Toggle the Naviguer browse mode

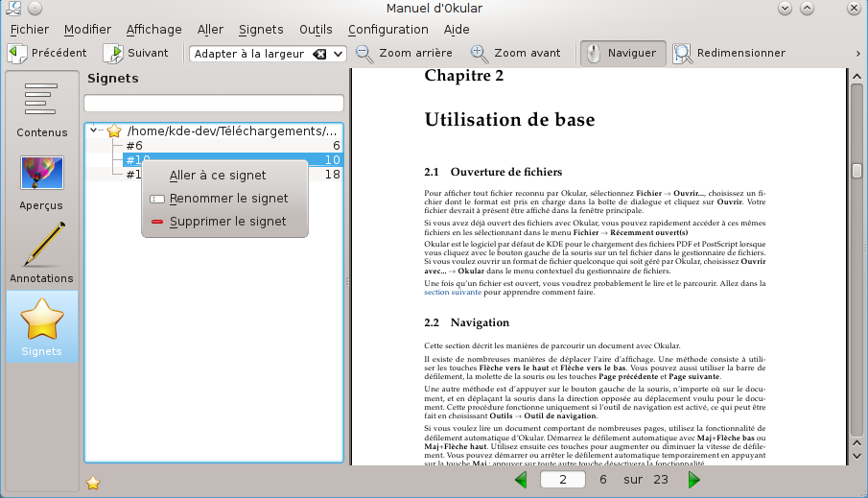coord(622,53)
